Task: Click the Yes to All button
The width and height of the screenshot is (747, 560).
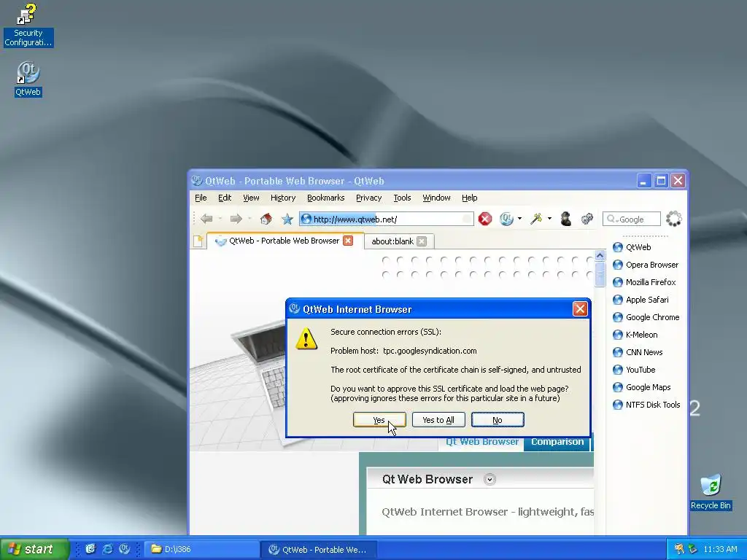Action: pyautogui.click(x=438, y=420)
